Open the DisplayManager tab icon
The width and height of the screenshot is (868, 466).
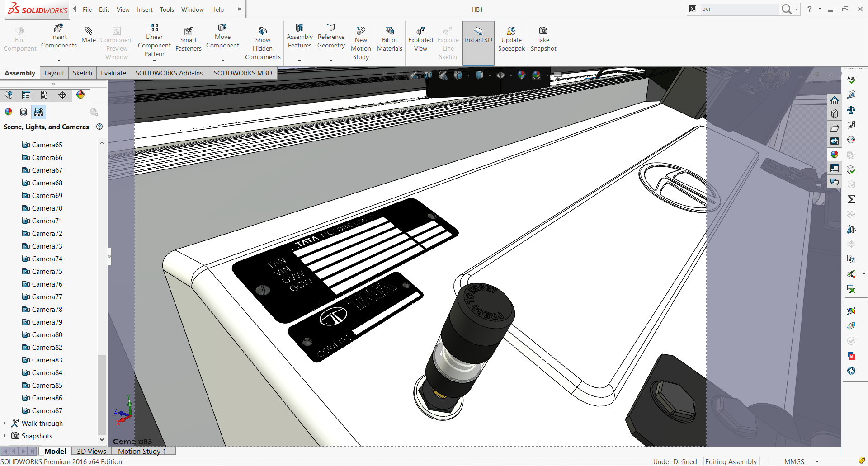point(80,95)
